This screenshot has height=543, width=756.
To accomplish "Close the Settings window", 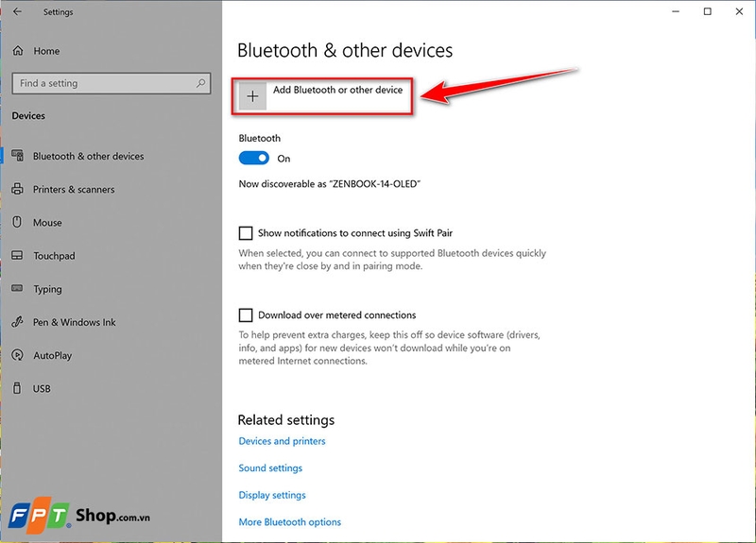I will point(739,11).
